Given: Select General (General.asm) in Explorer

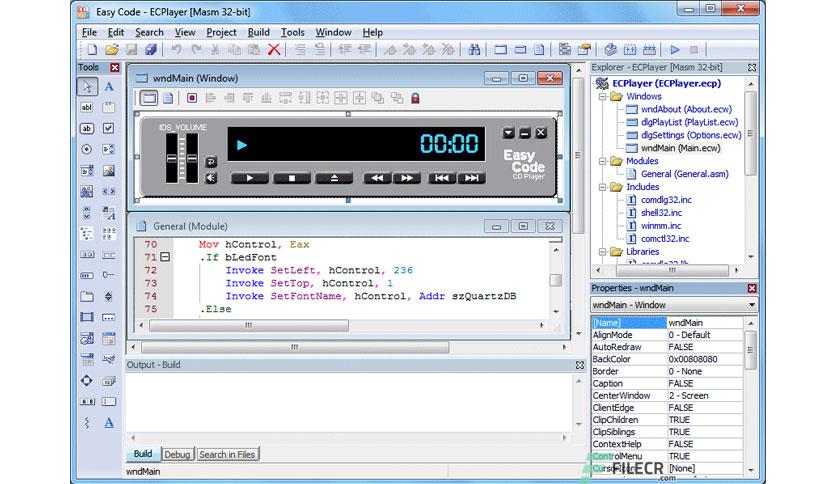Looking at the screenshot, I should pos(685,174).
